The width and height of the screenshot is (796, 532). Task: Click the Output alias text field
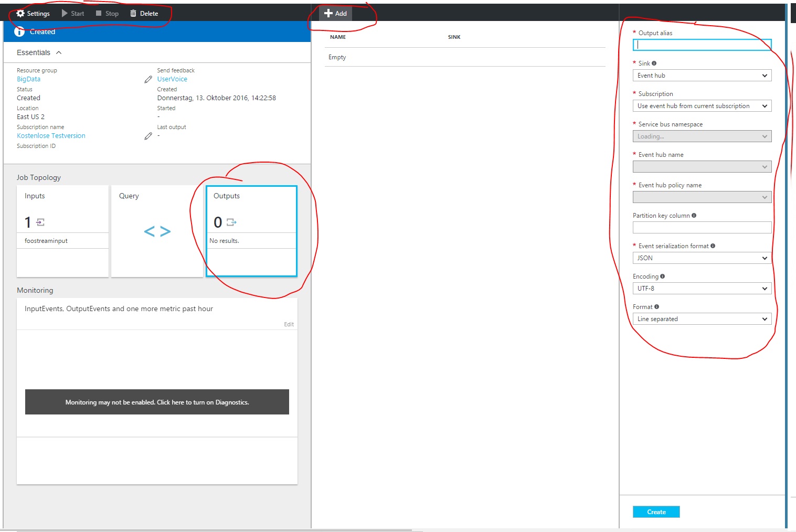click(702, 45)
